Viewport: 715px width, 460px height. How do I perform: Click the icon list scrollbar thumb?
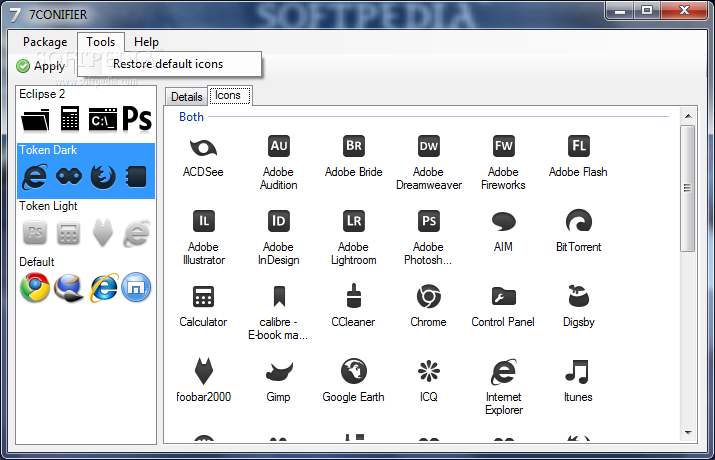coord(688,188)
